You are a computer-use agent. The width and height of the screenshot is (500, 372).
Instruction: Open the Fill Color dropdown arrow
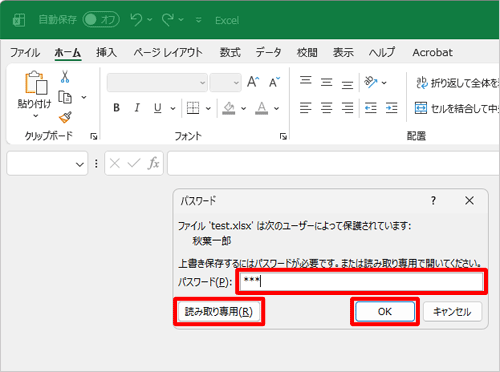244,108
